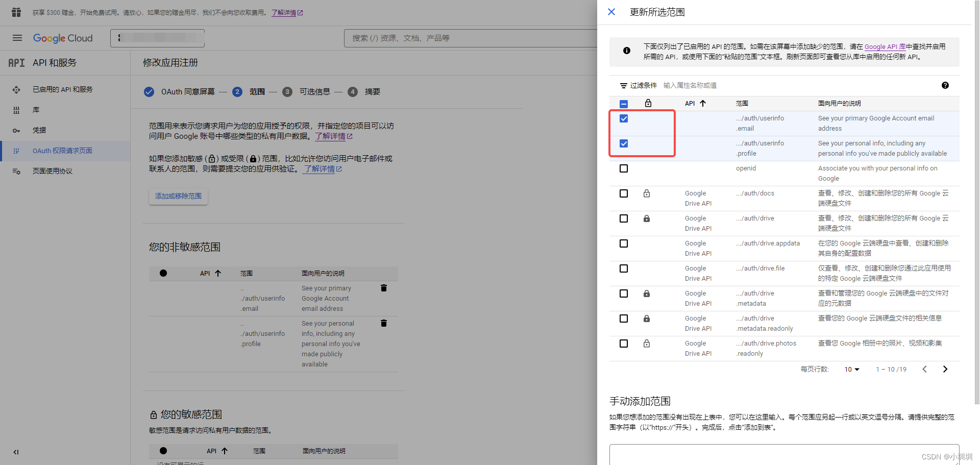Screen dimensions: 980x465
Task: Check the drive.metadata.readonly scope checkbox
Action: click(624, 319)
